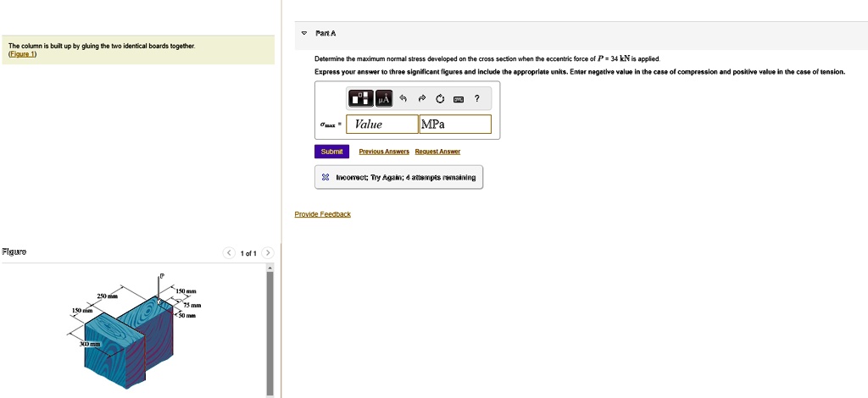Open the math templates palette
This screenshot has height=398, width=868.
361,99
